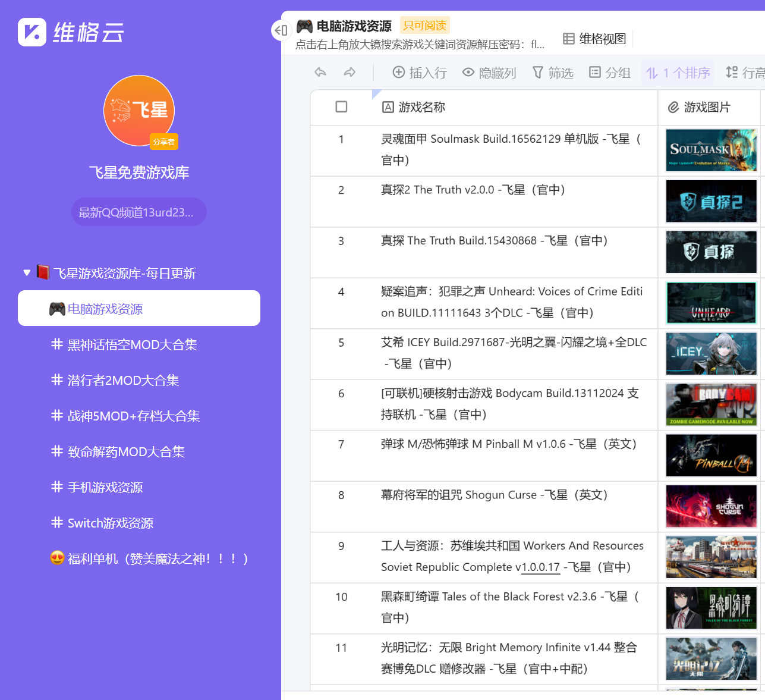Click the 筛选 funnel icon

(538, 73)
